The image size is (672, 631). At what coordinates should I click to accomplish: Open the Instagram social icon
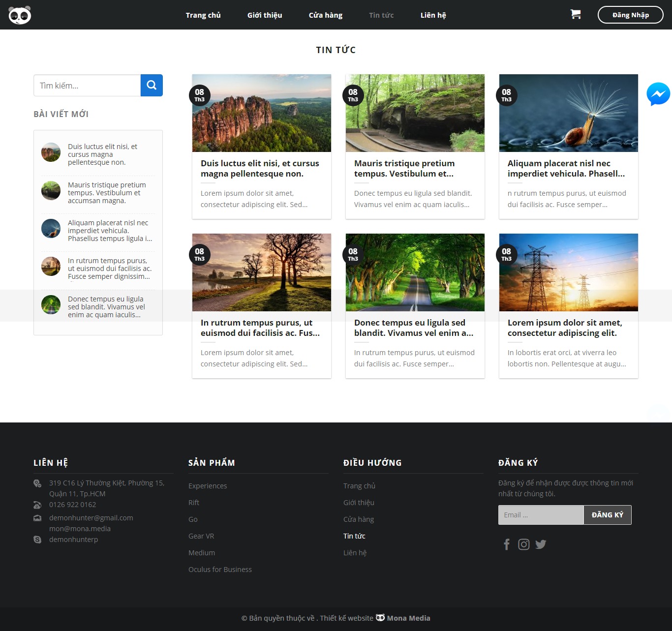[524, 544]
